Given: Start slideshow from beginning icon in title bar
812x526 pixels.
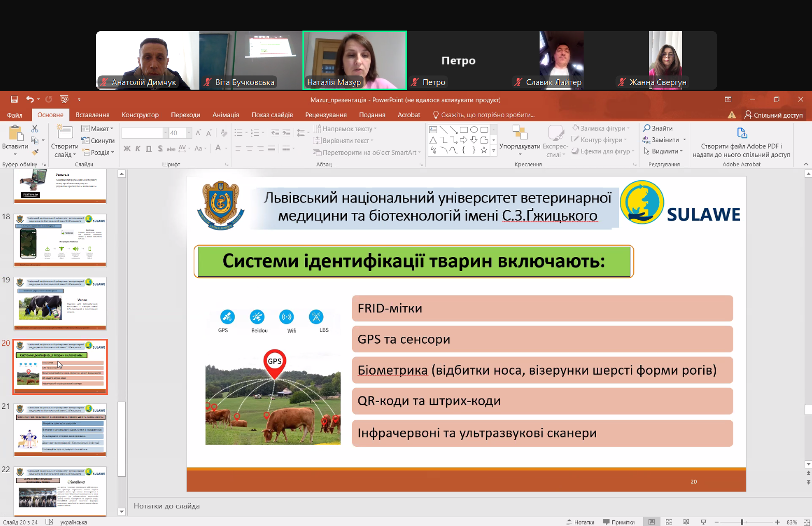Looking at the screenshot, I should 64,99.
